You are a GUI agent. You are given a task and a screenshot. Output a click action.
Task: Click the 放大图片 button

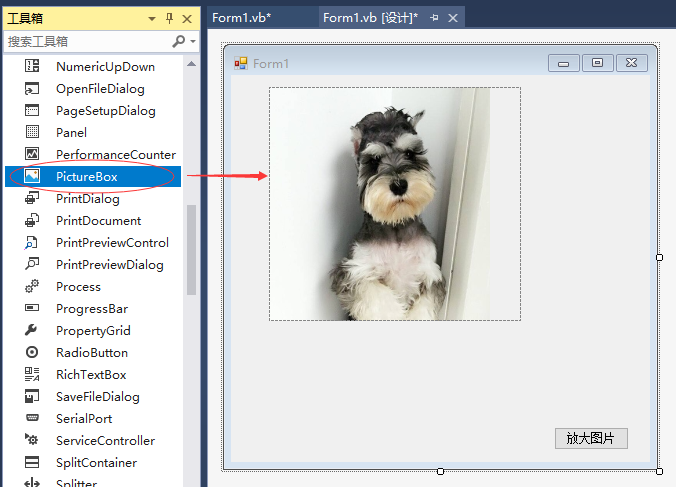click(x=591, y=438)
